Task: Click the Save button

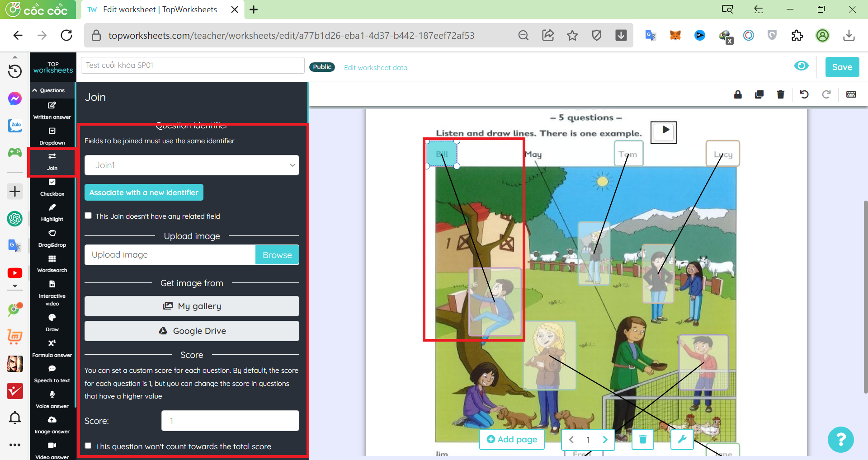Action: click(842, 67)
